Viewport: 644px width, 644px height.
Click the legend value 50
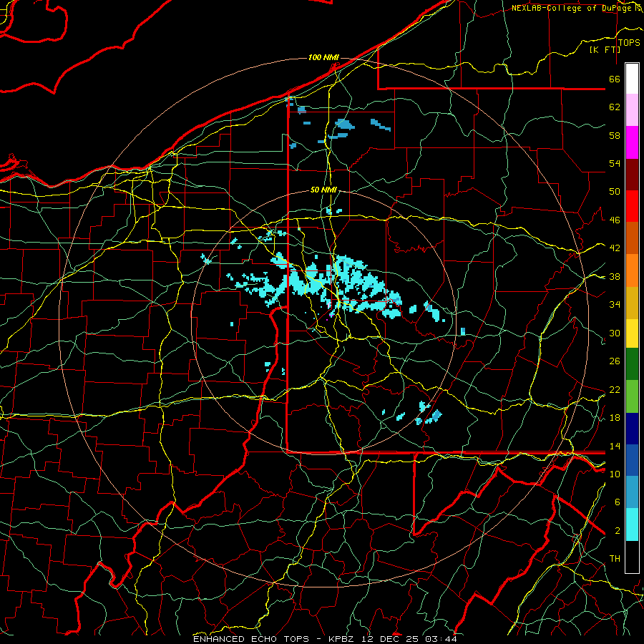tap(615, 192)
